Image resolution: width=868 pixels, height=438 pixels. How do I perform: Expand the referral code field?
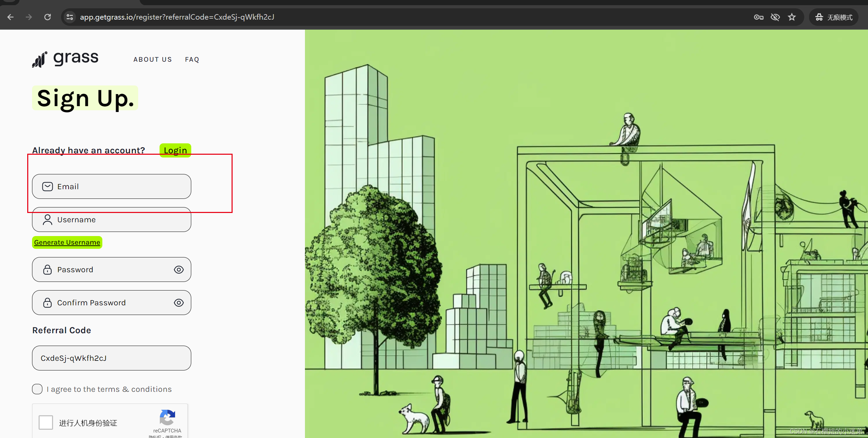point(112,358)
